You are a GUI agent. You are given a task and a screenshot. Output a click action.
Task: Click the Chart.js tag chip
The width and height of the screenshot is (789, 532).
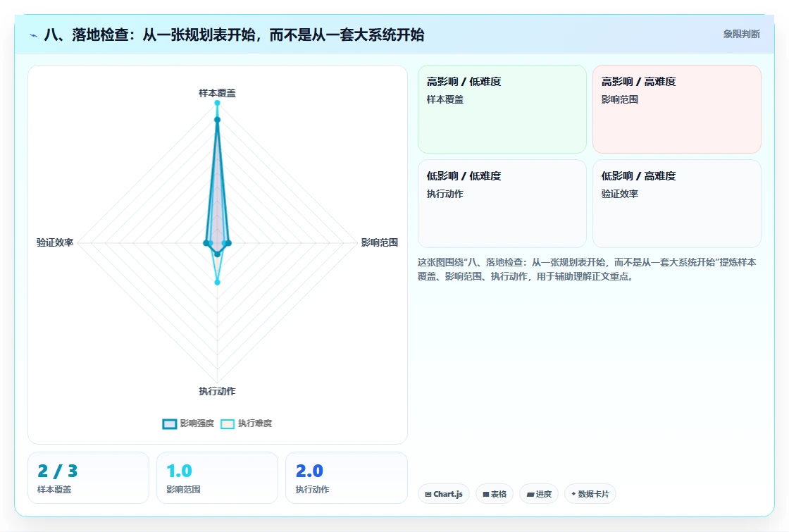(444, 494)
